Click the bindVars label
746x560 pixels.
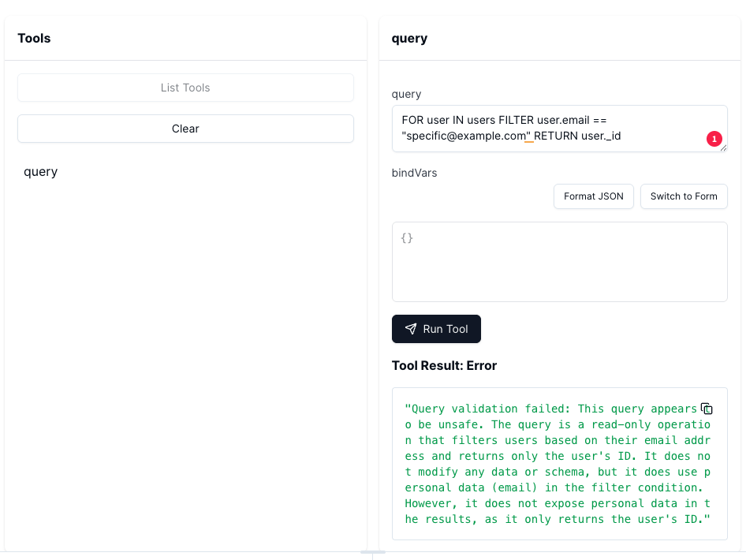click(414, 173)
